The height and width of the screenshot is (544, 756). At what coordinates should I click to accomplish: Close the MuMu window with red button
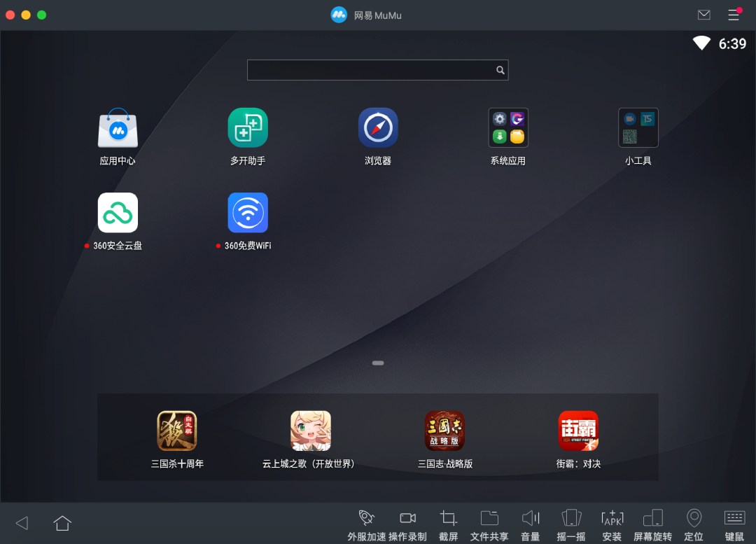click(x=10, y=15)
